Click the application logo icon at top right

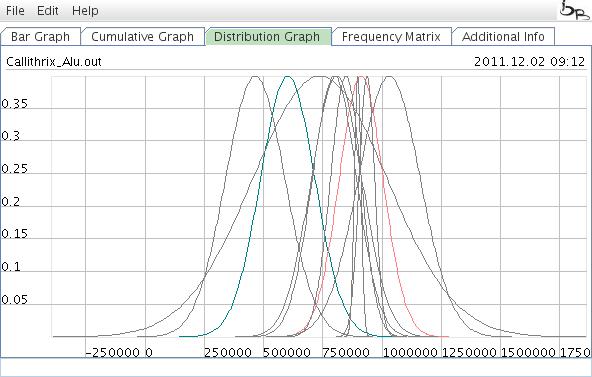pyautogui.click(x=574, y=11)
